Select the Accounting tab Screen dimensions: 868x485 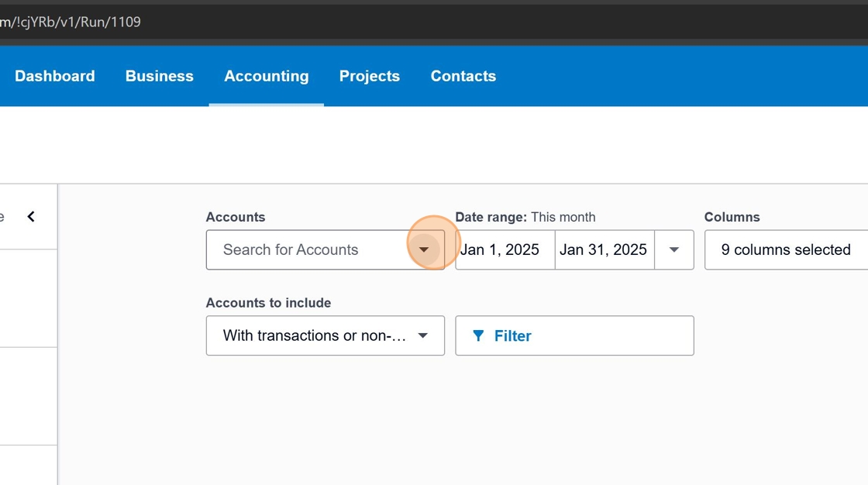[x=267, y=76]
